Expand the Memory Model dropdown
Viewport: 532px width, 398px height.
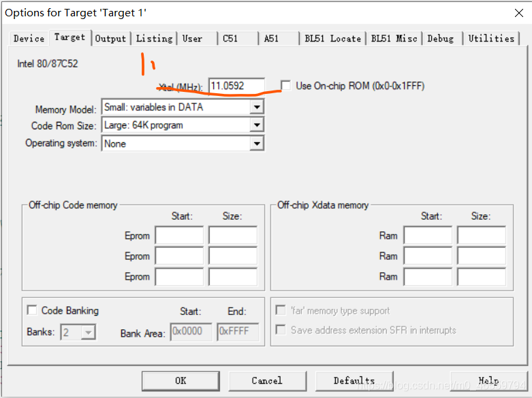click(x=257, y=107)
